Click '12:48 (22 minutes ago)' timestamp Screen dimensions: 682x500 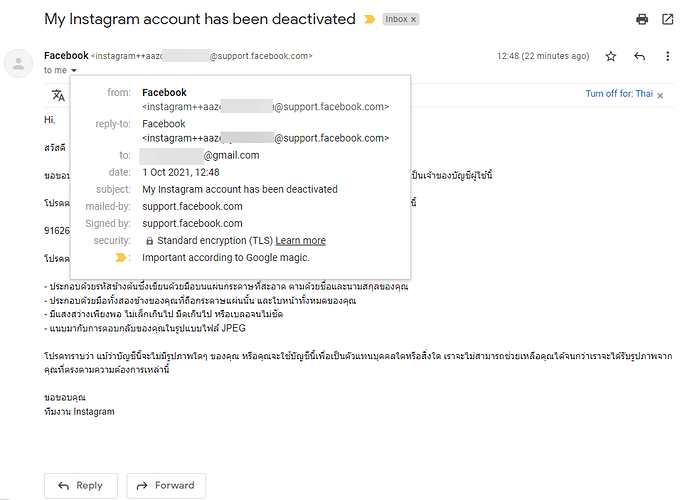(x=543, y=56)
